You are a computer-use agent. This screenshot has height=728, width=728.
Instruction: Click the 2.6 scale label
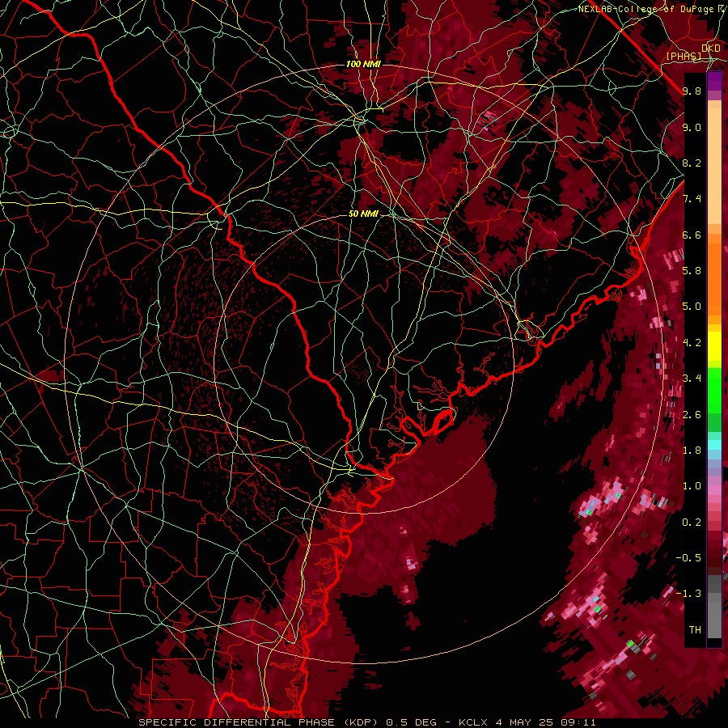click(692, 415)
